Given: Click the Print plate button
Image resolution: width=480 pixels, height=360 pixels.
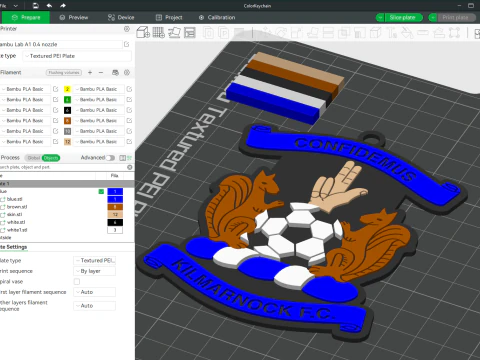Looking at the screenshot, I should 456,17.
